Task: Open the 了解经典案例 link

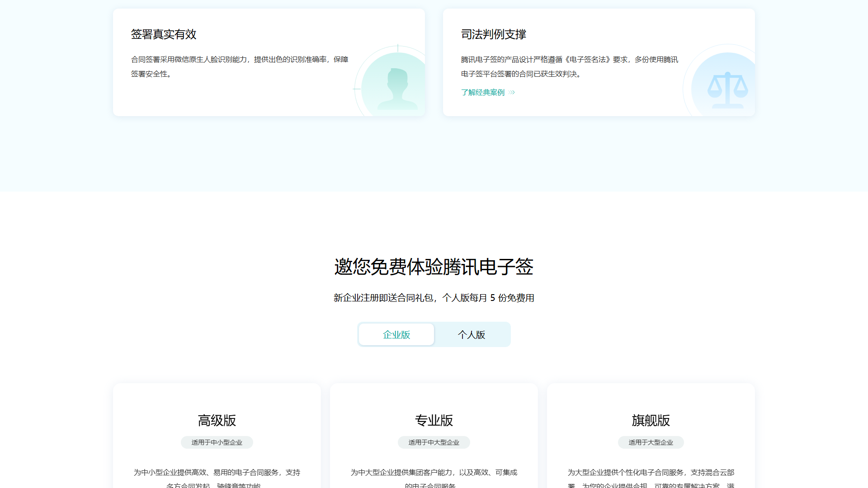Action: pyautogui.click(x=483, y=92)
